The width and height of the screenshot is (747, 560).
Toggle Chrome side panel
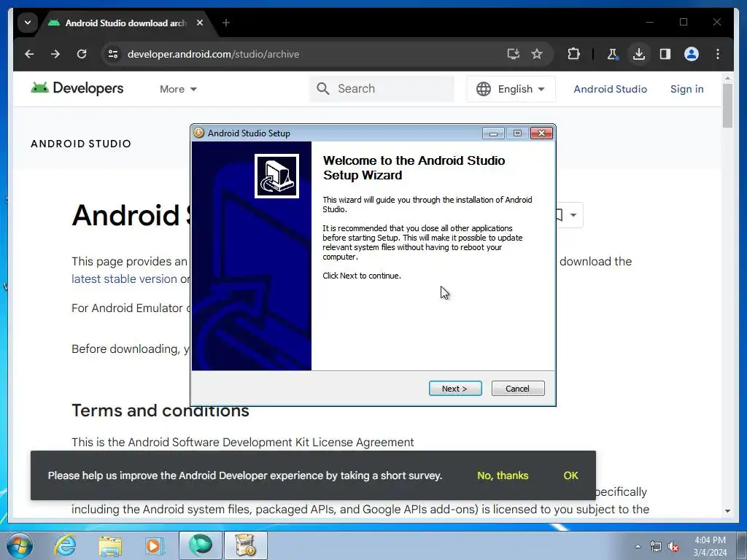pyautogui.click(x=665, y=54)
